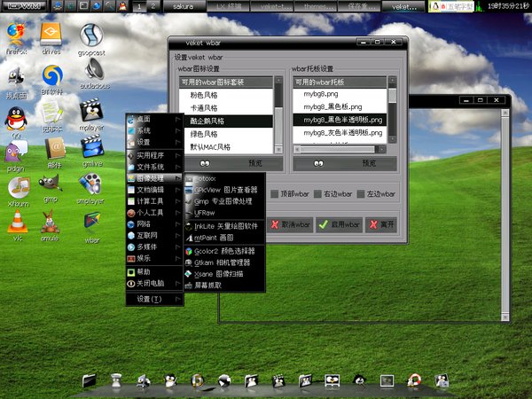Launch VLC from the desktop

click(17, 222)
